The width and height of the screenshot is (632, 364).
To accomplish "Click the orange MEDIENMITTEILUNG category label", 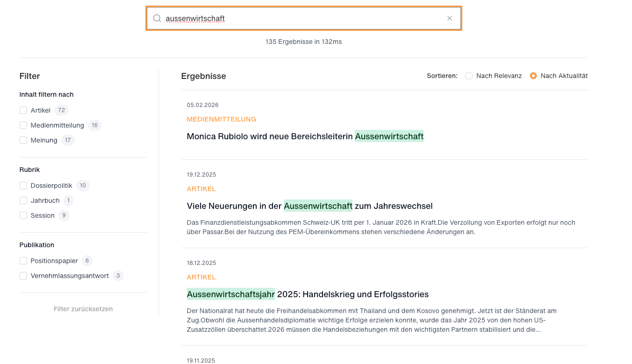I will pyautogui.click(x=221, y=119).
